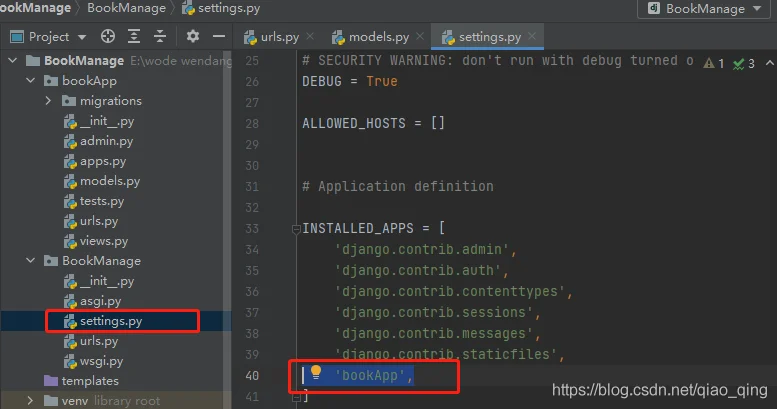
Task: Click the Collapse All icon in Project toolbar
Action: (x=160, y=36)
